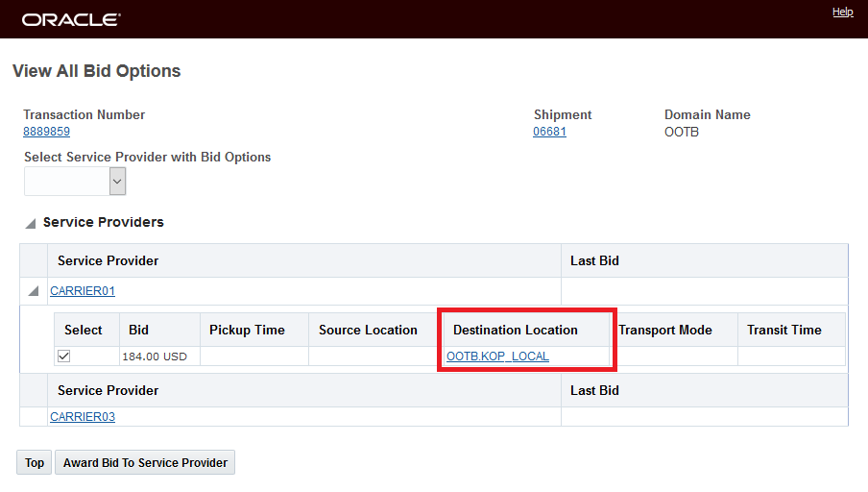868x492 pixels.
Task: Click the Oracle logo
Action: click(71, 19)
